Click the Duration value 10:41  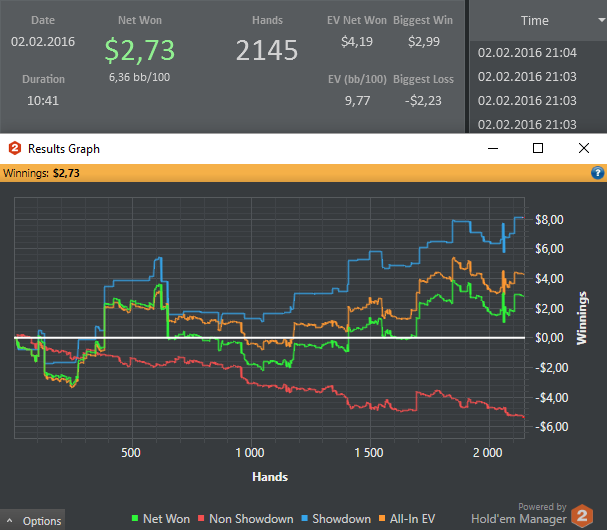tap(43, 101)
